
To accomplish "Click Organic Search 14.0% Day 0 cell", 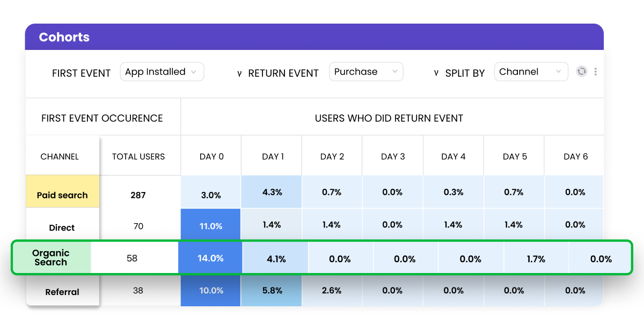I will point(210,259).
